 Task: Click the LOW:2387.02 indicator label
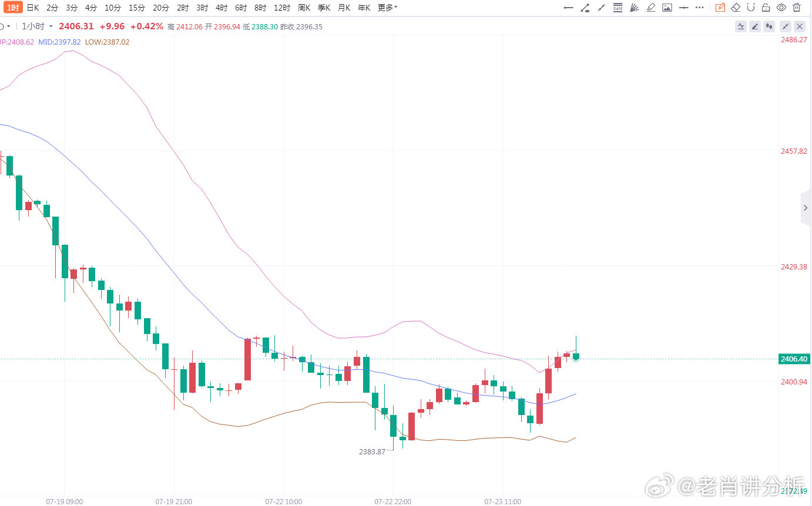tap(107, 42)
